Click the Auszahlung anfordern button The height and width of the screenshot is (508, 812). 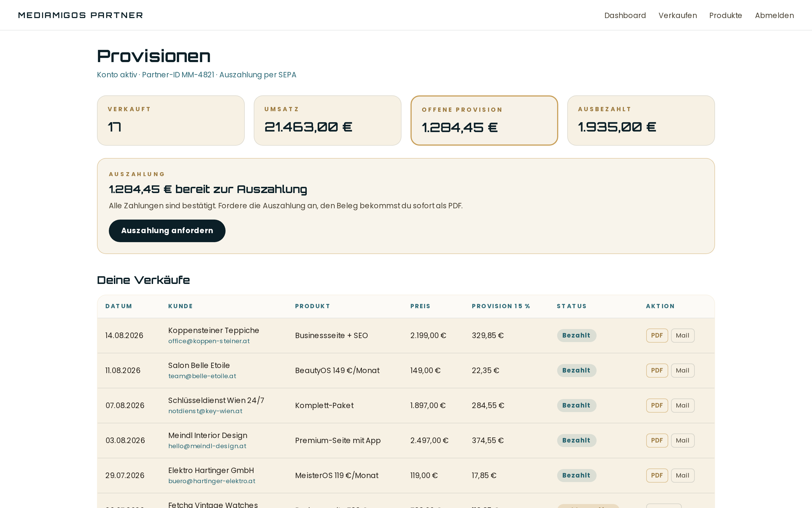167,231
